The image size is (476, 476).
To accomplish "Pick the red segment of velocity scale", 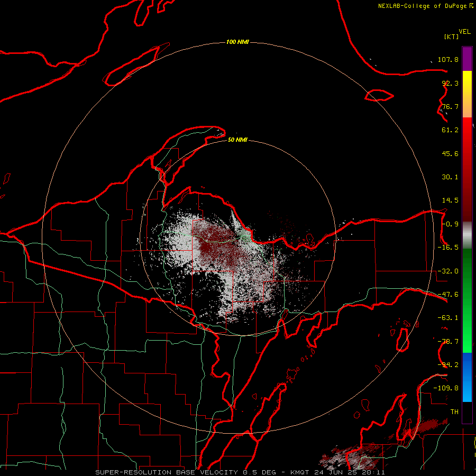I will [467, 169].
